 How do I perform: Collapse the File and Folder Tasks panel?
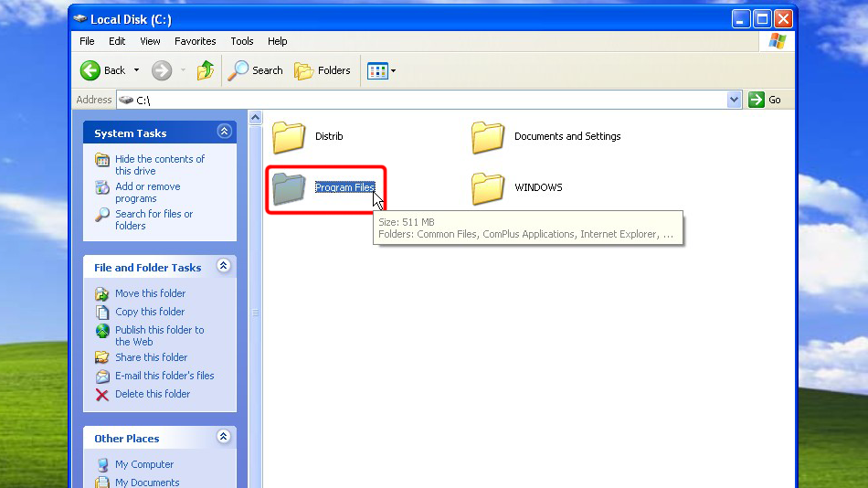[224, 266]
